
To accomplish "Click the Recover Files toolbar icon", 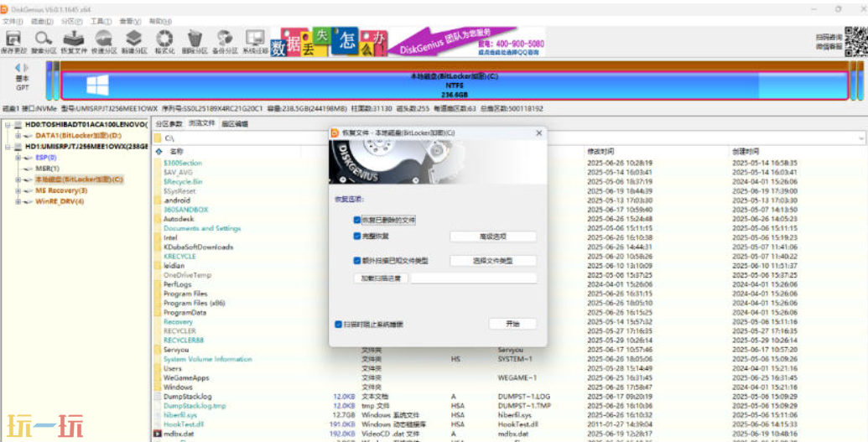I will pos(74,39).
